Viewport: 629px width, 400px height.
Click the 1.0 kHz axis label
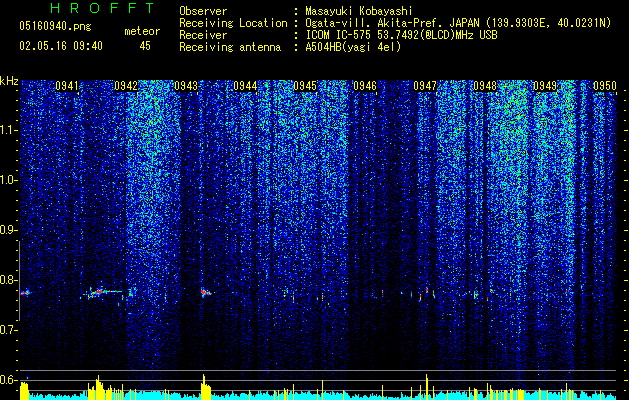(9, 180)
